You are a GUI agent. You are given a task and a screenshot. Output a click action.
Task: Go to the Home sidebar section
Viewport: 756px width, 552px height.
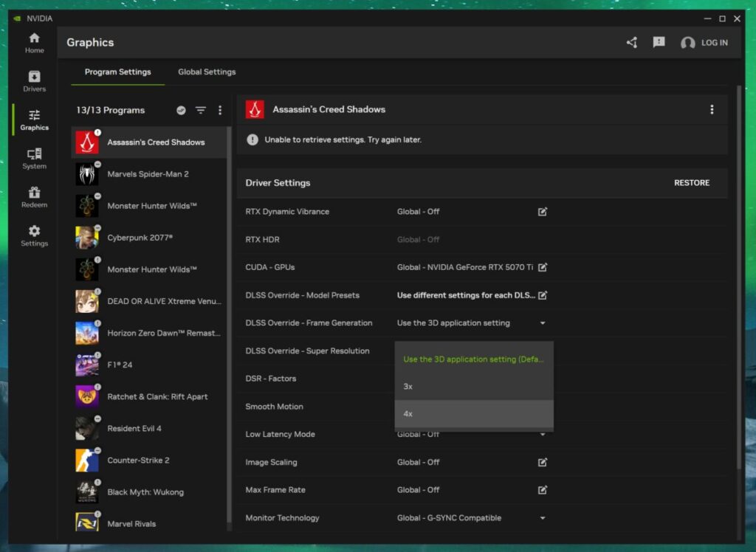tap(34, 43)
